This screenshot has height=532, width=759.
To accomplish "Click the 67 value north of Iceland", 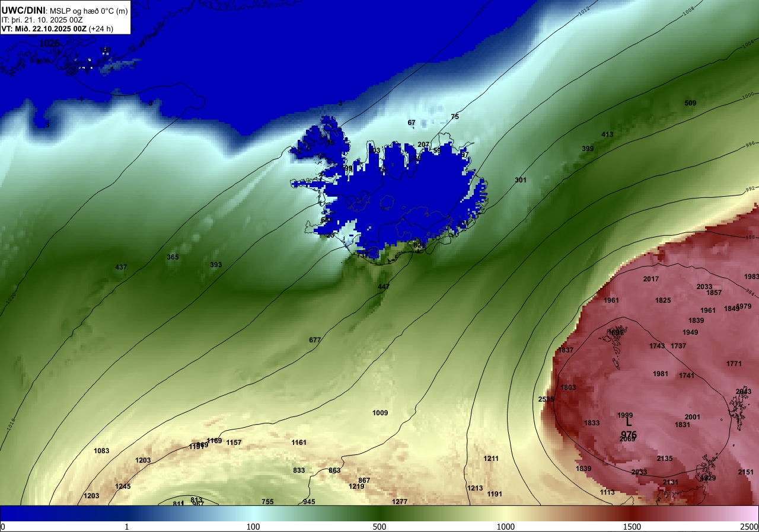I will (x=412, y=123).
